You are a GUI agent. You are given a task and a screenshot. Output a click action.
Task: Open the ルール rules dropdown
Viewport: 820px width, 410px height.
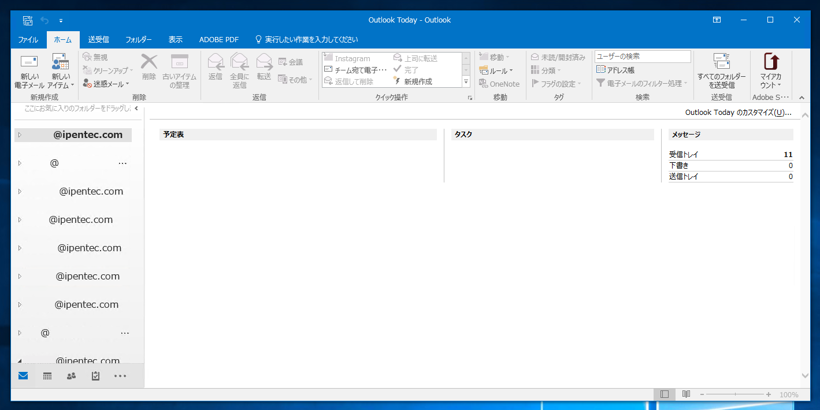coord(496,70)
